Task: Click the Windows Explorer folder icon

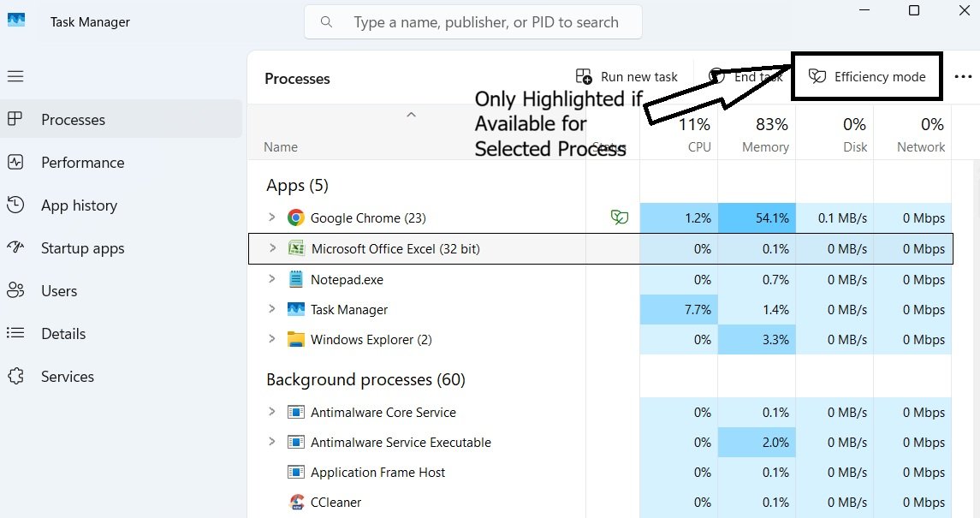Action: (295, 339)
